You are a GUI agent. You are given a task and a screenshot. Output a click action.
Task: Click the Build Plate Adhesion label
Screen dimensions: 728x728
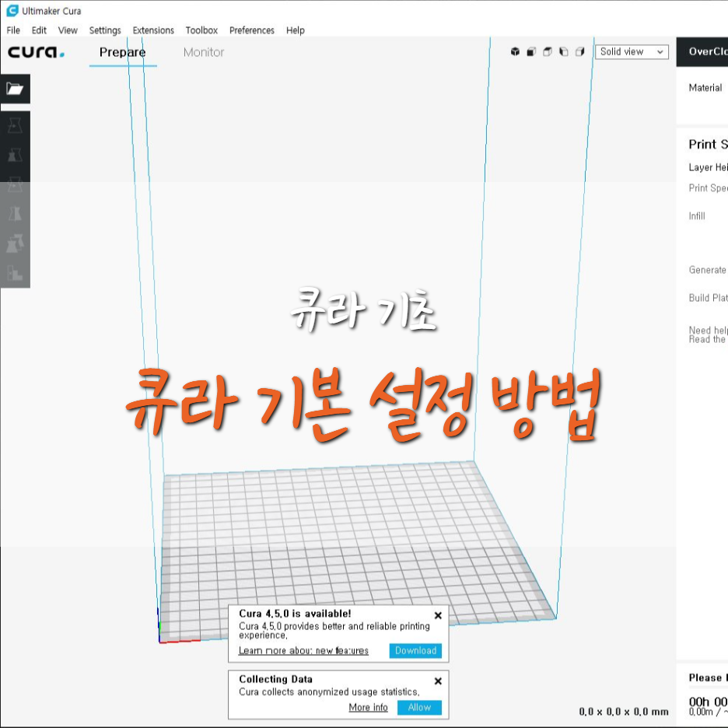(708, 298)
